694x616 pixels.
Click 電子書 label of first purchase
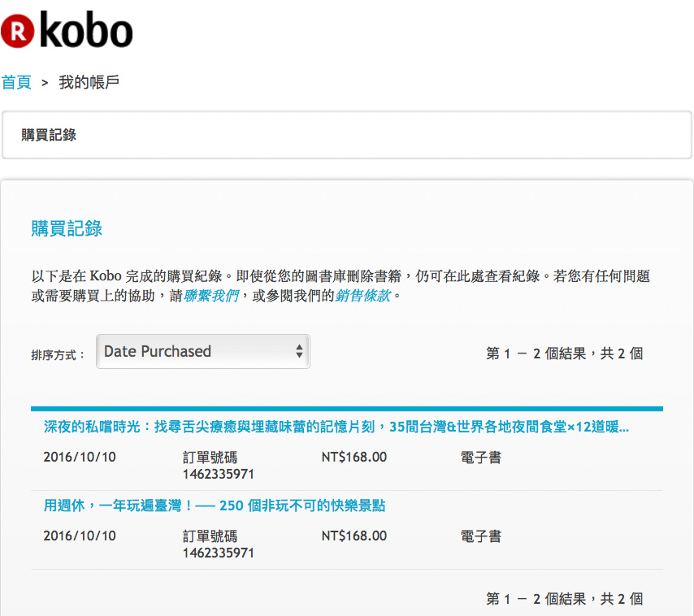480,458
